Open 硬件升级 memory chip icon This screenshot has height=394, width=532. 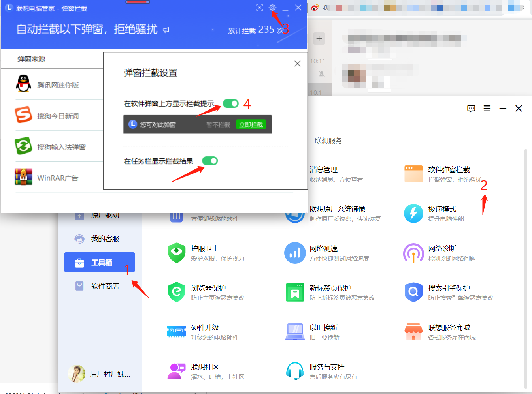[x=176, y=331]
